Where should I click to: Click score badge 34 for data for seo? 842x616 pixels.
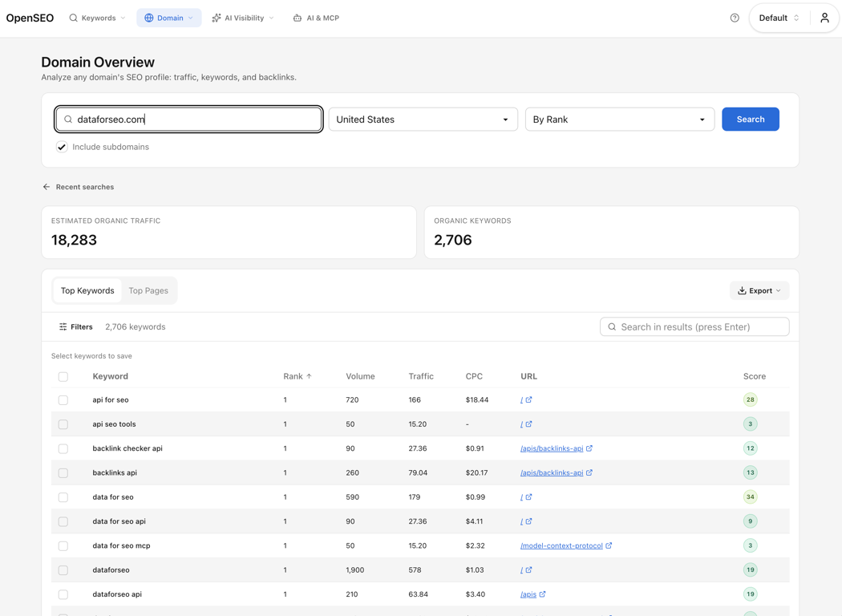tap(750, 496)
